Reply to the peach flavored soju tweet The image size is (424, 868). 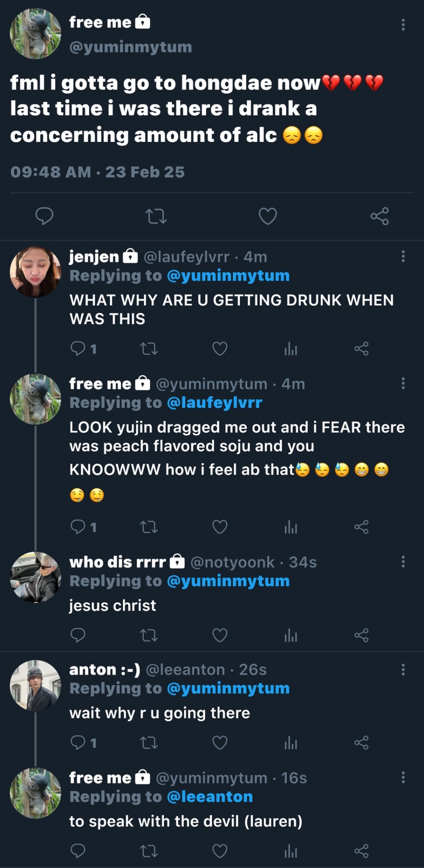[x=78, y=527]
